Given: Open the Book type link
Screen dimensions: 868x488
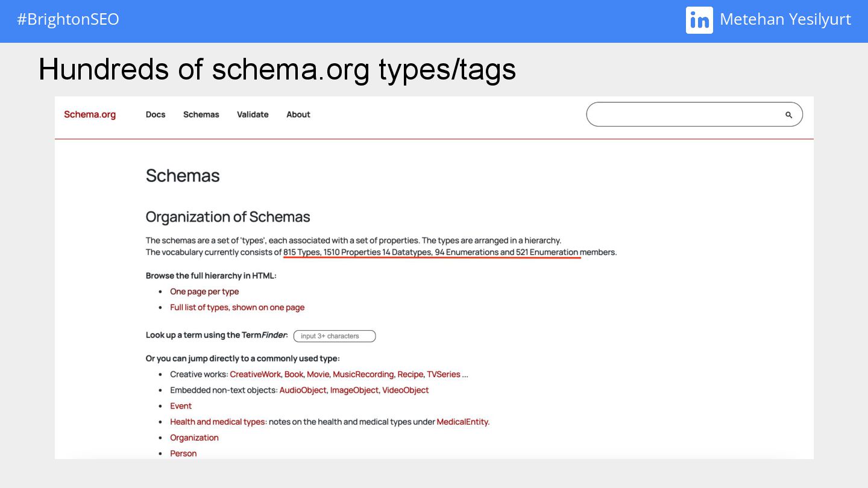Looking at the screenshot, I should coord(294,374).
